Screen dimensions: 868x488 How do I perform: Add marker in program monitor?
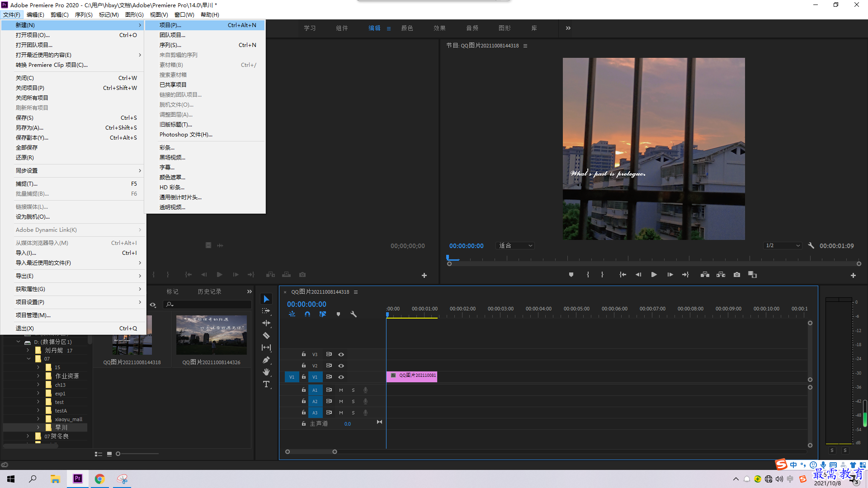tap(571, 275)
